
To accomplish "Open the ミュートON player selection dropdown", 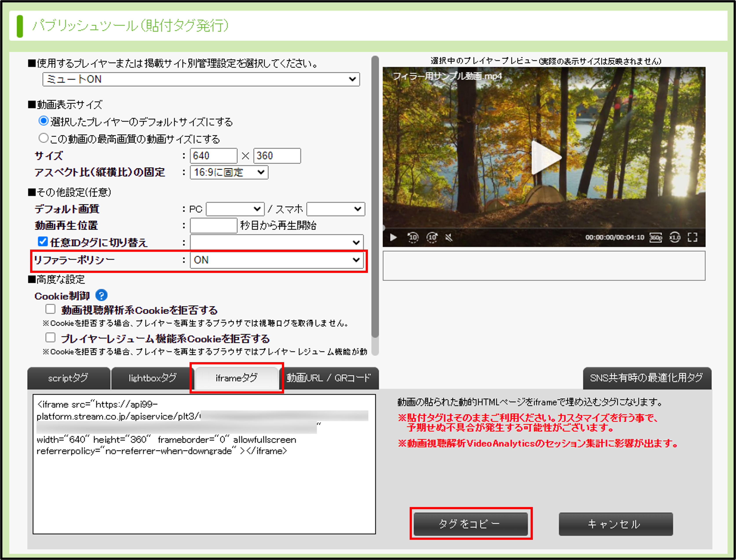I will click(201, 79).
